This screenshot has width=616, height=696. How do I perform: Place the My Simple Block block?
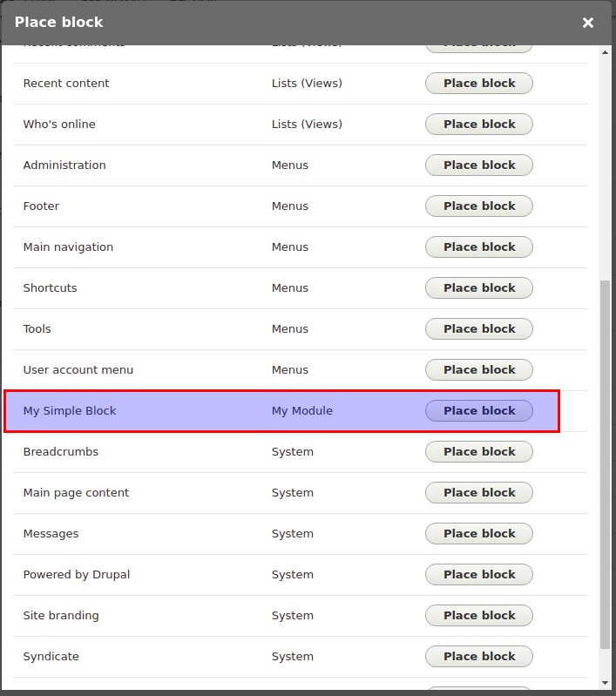click(478, 410)
